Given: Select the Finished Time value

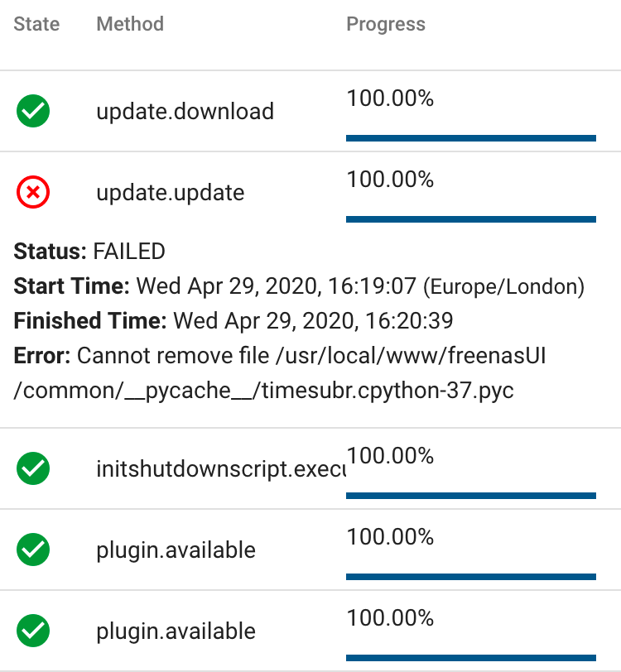Looking at the screenshot, I should click(313, 321).
